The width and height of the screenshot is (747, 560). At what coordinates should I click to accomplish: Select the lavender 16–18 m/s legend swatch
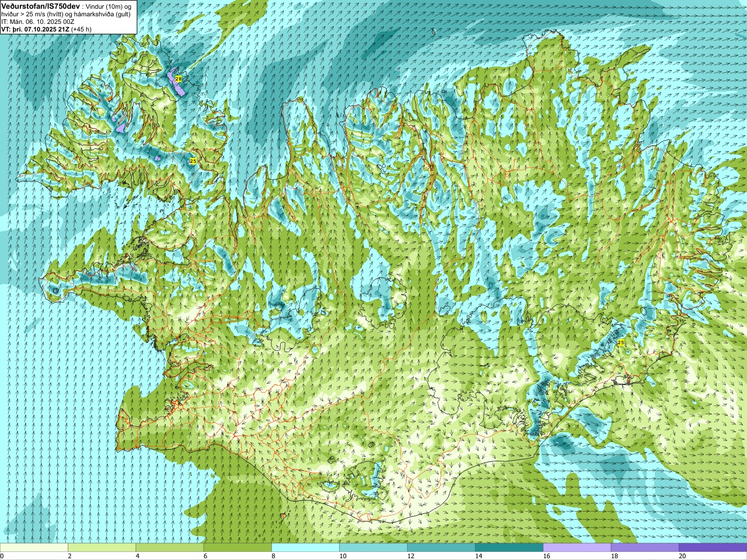point(577,548)
